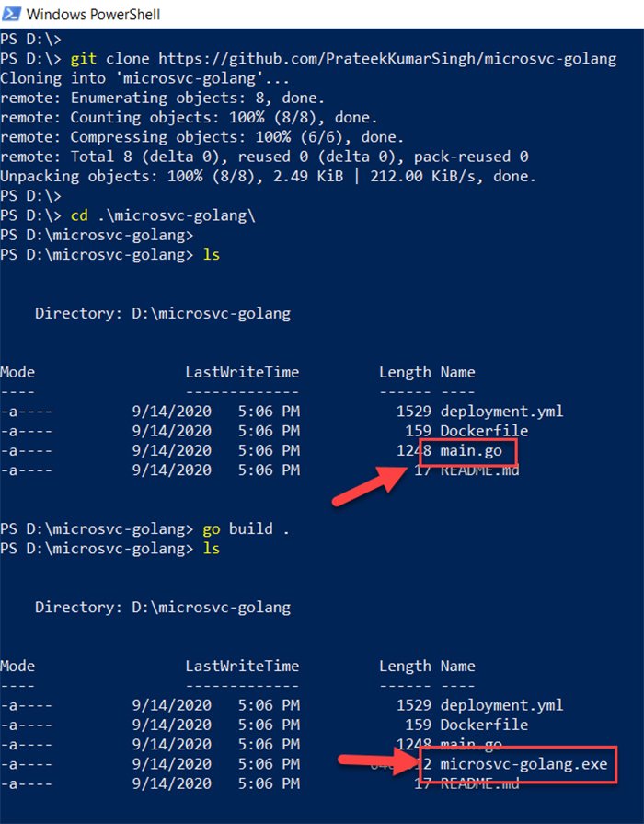The height and width of the screenshot is (824, 644).
Task: Click the red arrow pointing to main.go
Action: coord(368,482)
